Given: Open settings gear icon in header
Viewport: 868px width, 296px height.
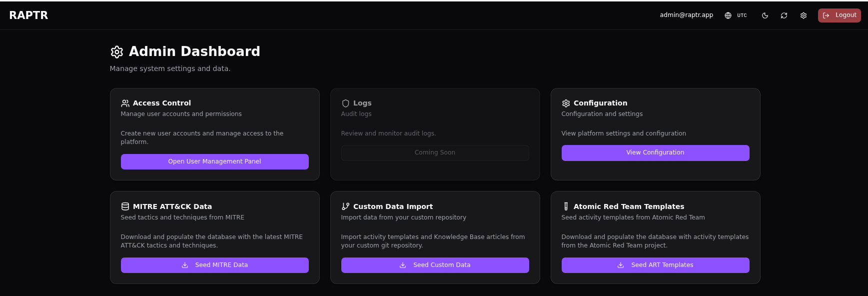Looking at the screenshot, I should coord(804,15).
